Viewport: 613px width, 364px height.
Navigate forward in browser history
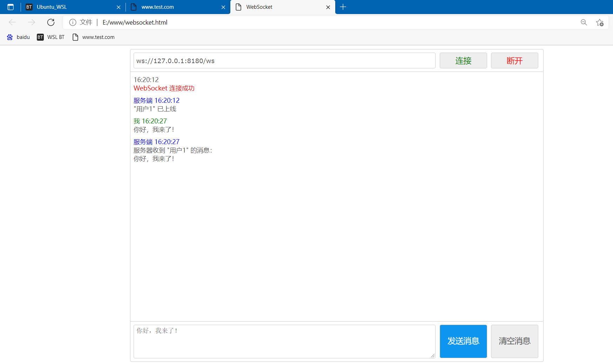click(x=32, y=22)
